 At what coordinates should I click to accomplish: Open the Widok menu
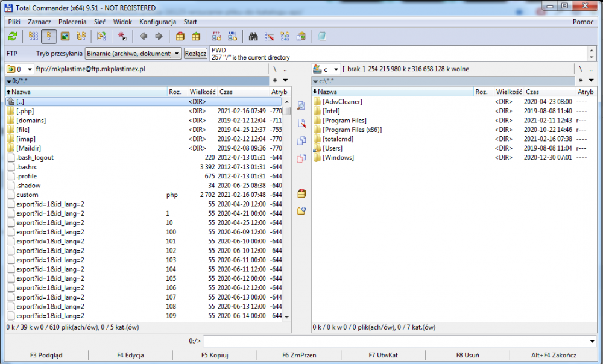(122, 22)
